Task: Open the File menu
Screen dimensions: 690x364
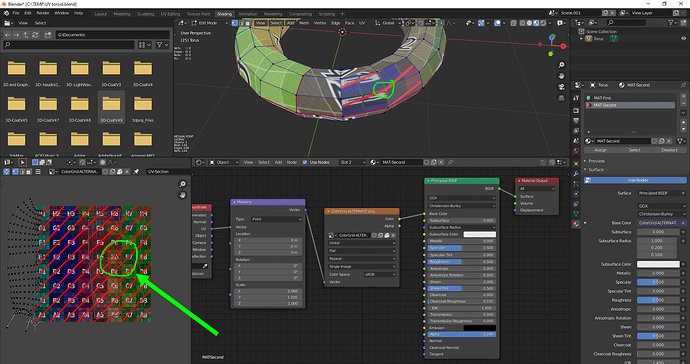Action: (16, 13)
